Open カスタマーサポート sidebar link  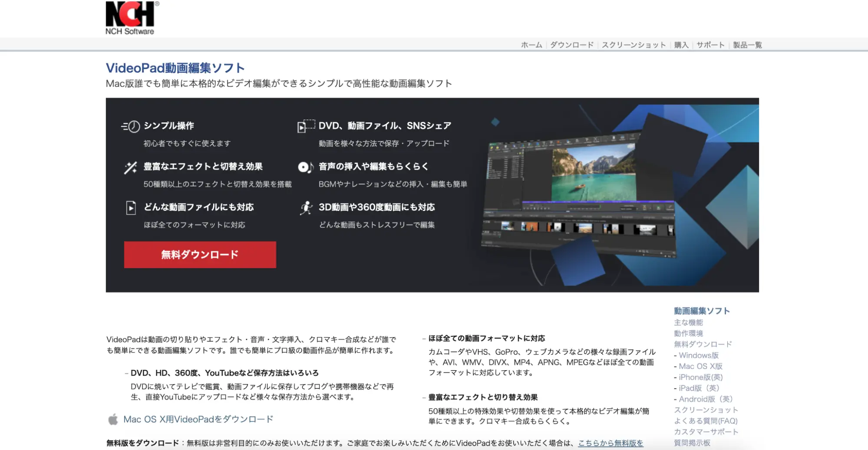coord(706,432)
